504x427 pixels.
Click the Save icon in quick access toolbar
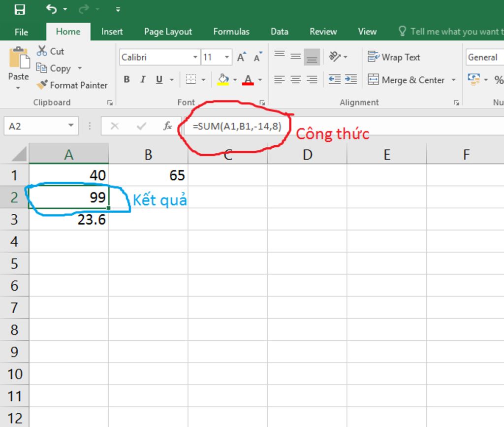(x=19, y=10)
